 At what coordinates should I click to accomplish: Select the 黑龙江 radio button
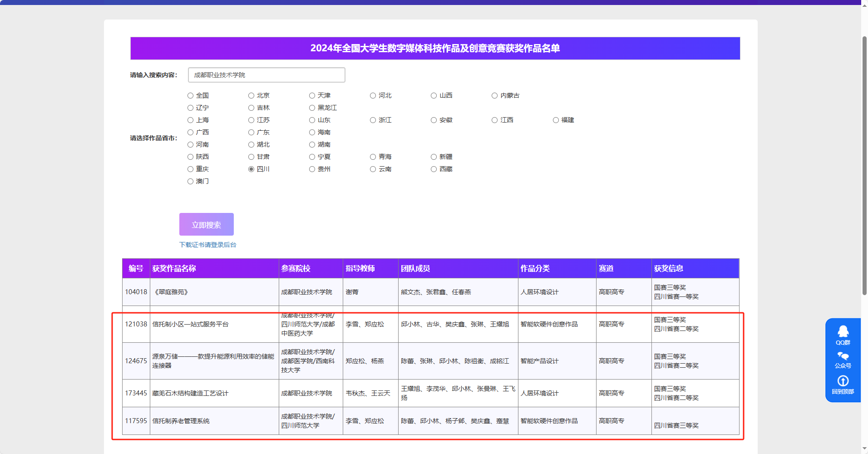coord(312,108)
